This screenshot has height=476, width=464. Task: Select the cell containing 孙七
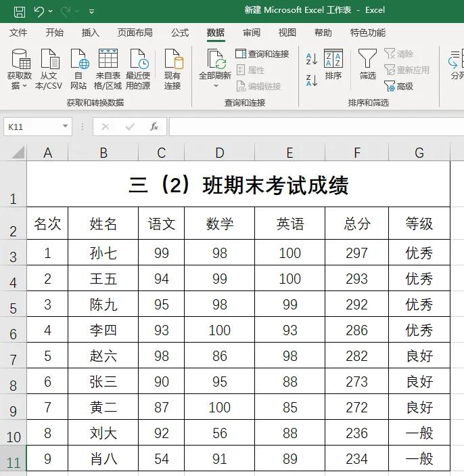103,253
